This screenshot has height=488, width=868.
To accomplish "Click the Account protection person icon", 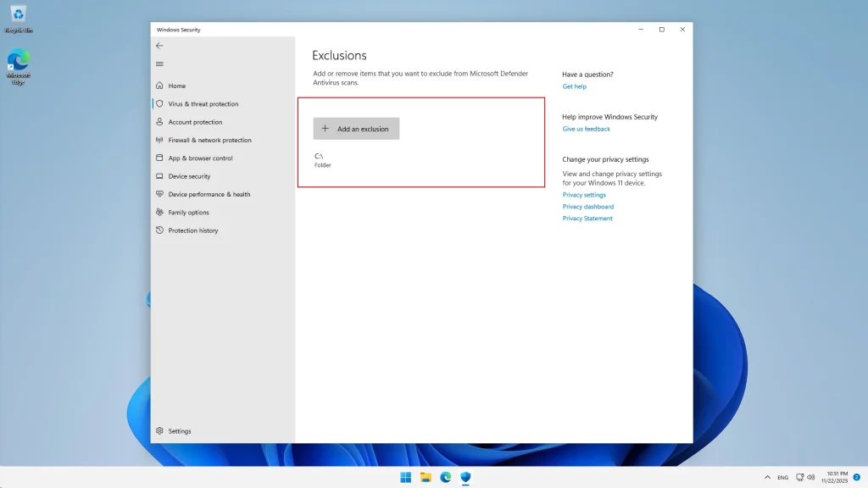I will pyautogui.click(x=159, y=122).
